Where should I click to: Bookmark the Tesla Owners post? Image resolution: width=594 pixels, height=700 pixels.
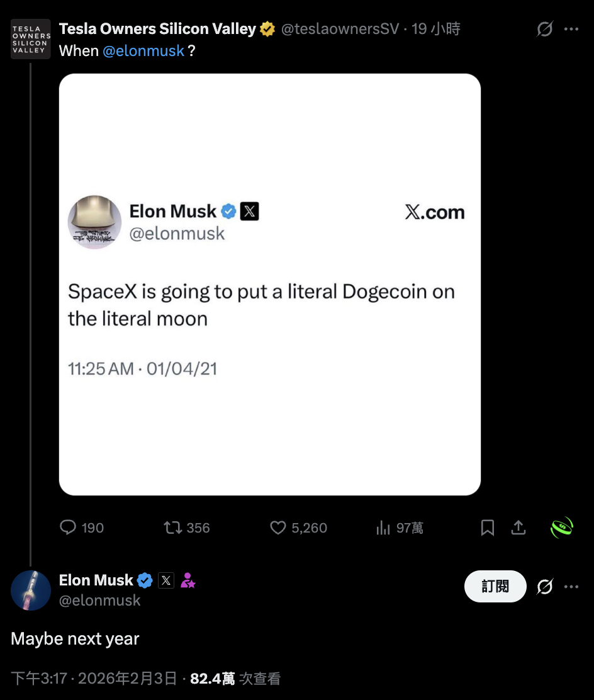coord(488,528)
